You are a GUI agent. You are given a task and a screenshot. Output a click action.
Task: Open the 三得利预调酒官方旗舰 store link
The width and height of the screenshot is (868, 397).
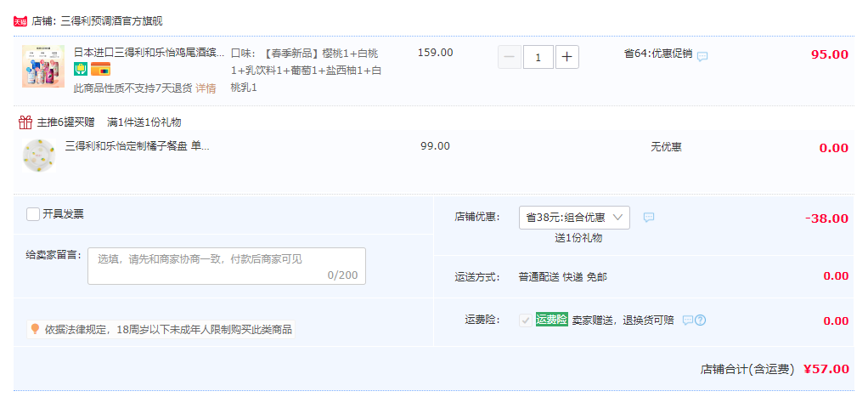point(111,21)
